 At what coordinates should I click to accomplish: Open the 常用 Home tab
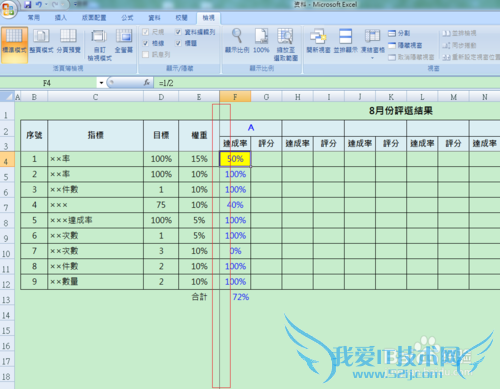34,18
